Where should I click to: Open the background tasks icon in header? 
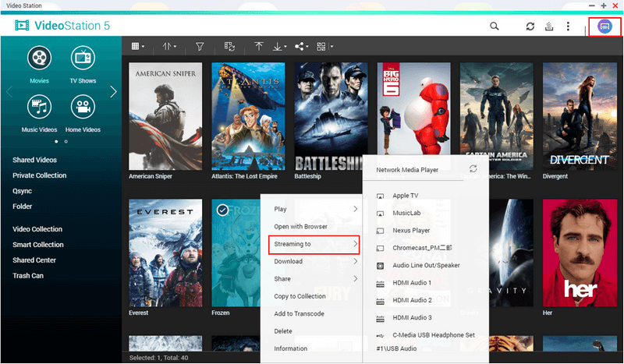click(549, 27)
